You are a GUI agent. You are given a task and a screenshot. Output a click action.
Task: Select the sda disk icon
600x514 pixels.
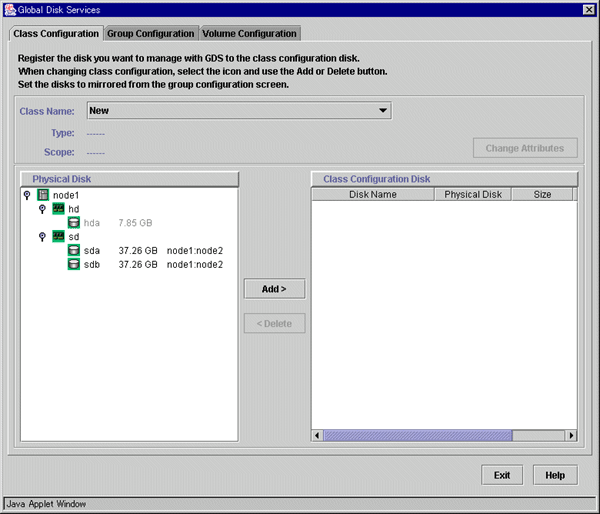[x=74, y=251]
